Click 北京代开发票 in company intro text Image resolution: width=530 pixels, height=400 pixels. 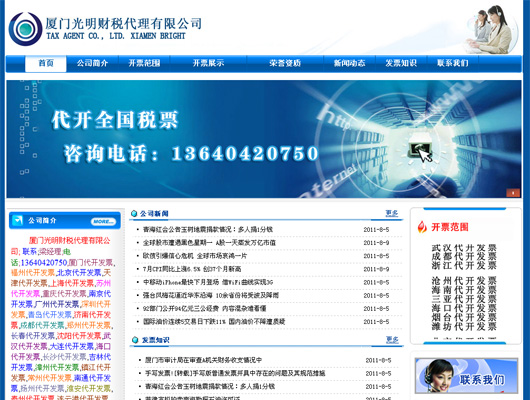79,273
